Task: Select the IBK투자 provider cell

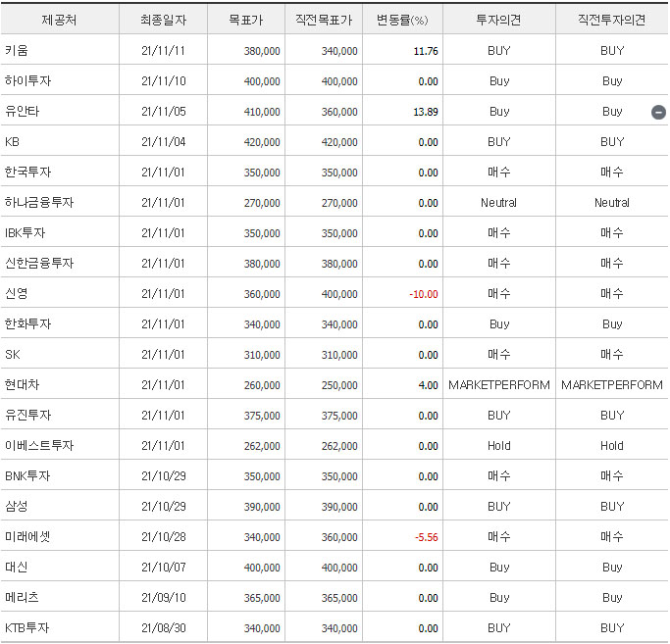Action: [60, 232]
